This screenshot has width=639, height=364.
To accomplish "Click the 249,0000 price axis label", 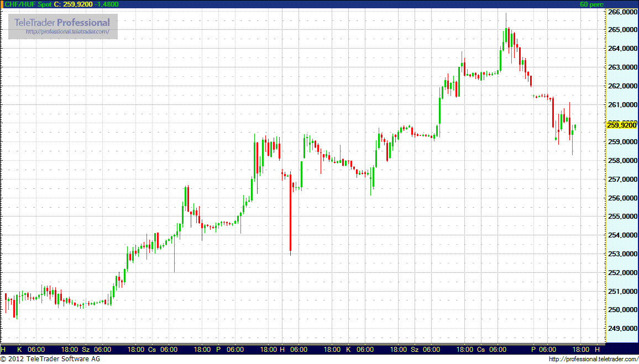I will point(622,328).
